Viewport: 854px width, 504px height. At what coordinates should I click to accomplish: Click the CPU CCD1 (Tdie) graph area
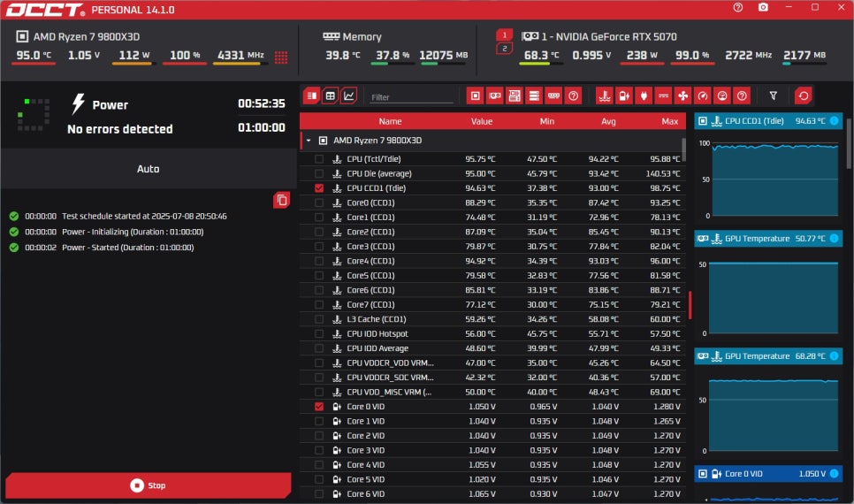coord(775,179)
